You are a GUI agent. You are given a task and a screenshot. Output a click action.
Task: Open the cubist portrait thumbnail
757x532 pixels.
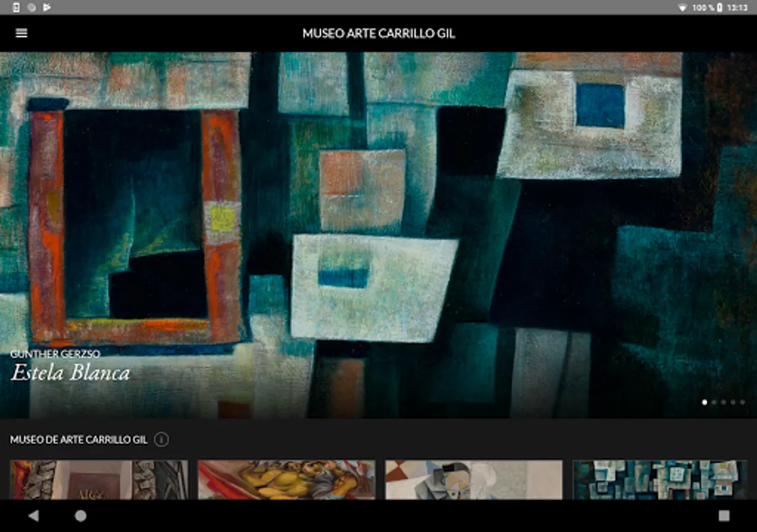pos(474,480)
